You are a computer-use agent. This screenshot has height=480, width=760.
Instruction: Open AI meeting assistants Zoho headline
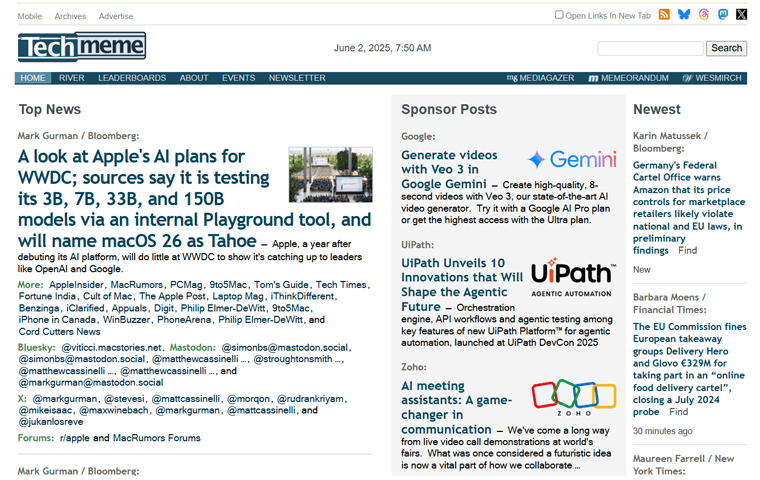click(456, 408)
